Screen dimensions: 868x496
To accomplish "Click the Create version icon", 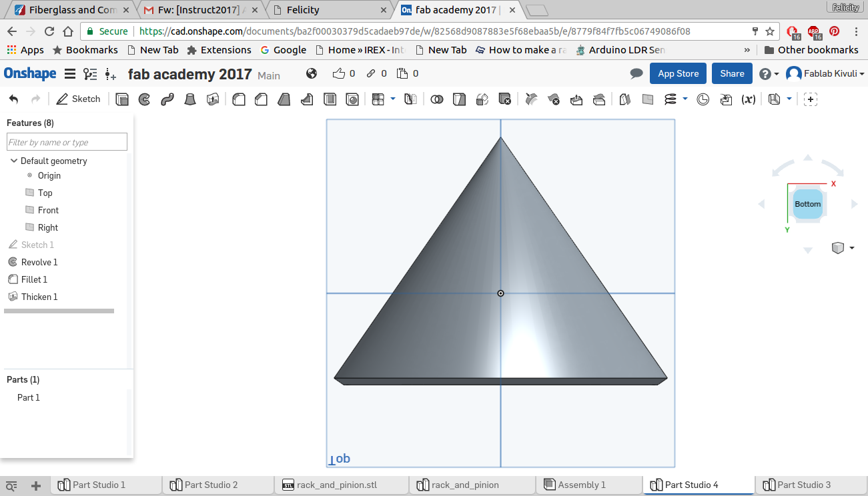I will click(111, 74).
